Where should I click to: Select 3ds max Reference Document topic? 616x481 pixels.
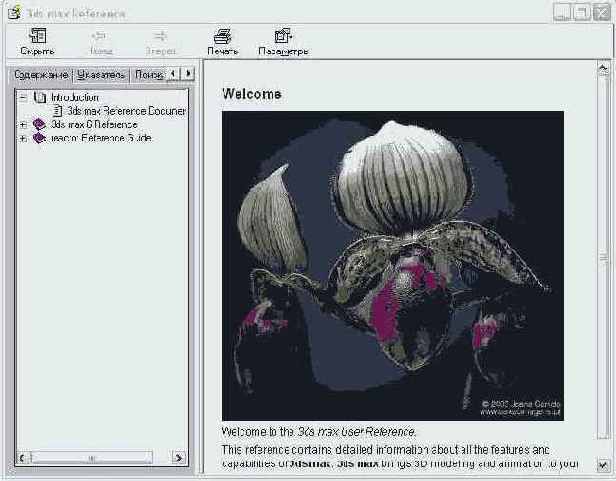(x=126, y=111)
